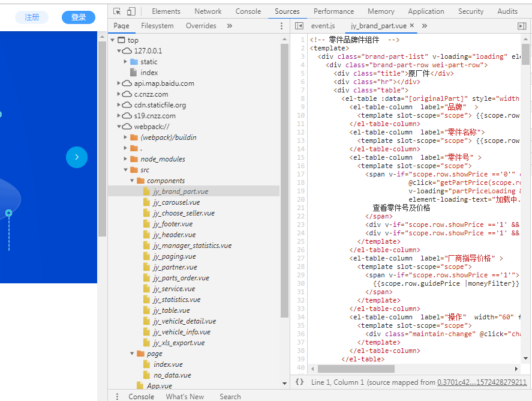Expand the static folder
The height and width of the screenshot is (401, 532).
pos(125,62)
